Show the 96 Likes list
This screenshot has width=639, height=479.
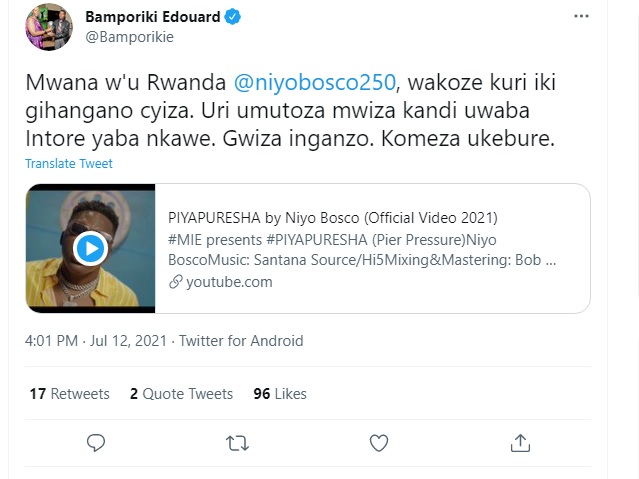(280, 394)
